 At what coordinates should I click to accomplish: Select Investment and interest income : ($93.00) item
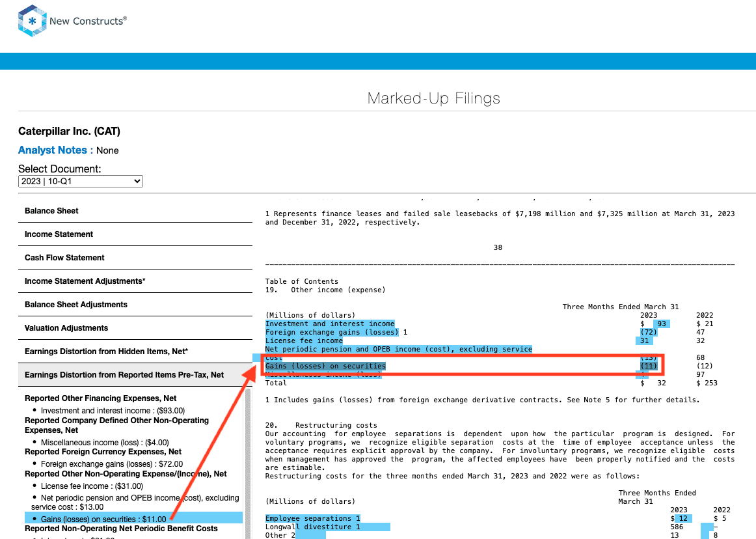(113, 411)
